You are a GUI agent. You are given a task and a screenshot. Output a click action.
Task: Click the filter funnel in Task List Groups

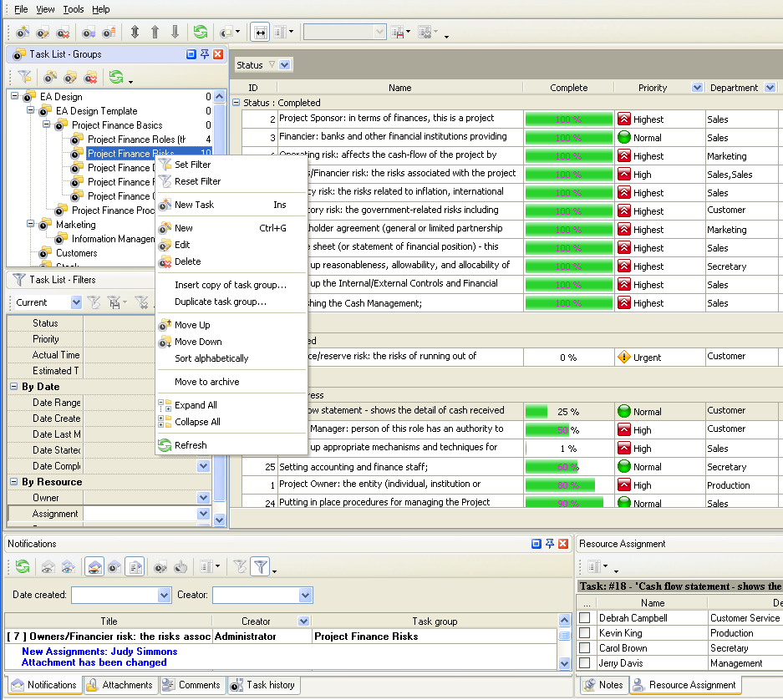coord(24,77)
